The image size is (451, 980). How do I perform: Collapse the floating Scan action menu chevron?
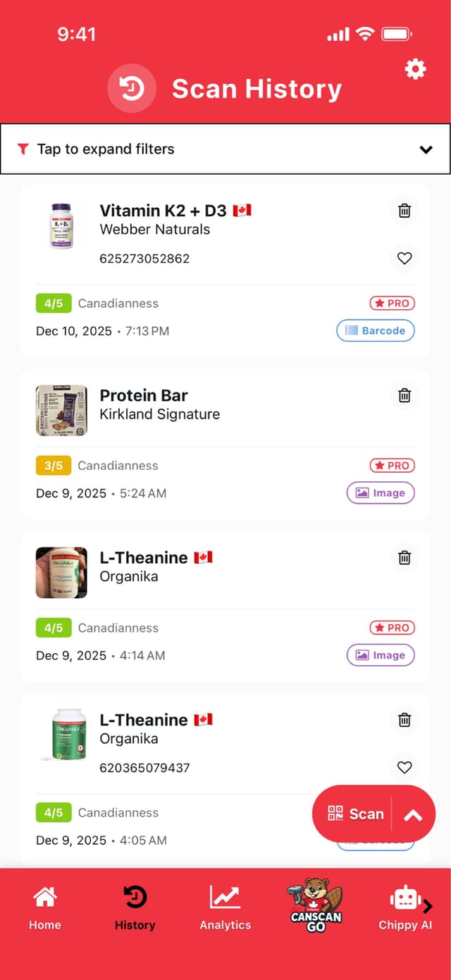pyautogui.click(x=412, y=814)
